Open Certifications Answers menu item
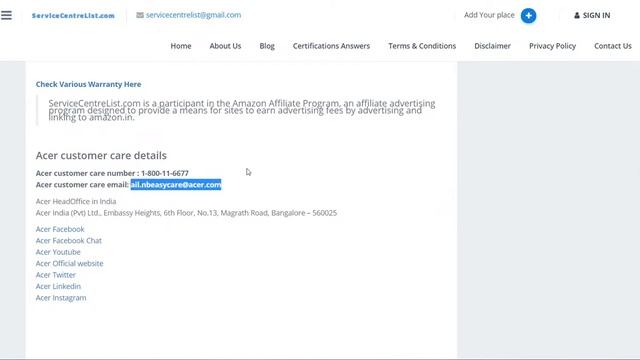 click(x=331, y=46)
